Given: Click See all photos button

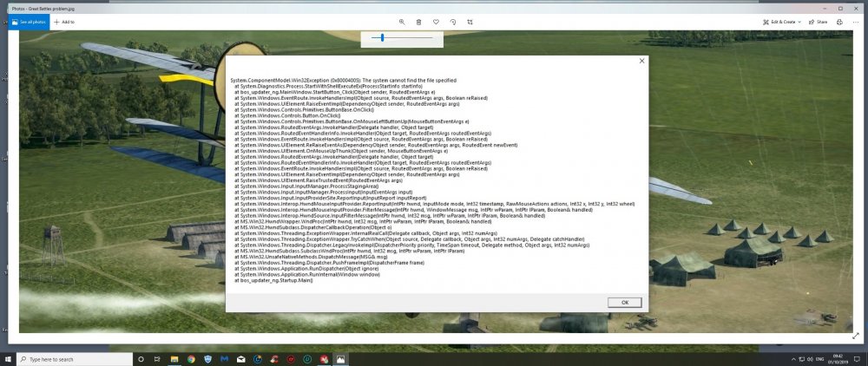Looking at the screenshot, I should pyautogui.click(x=29, y=22).
